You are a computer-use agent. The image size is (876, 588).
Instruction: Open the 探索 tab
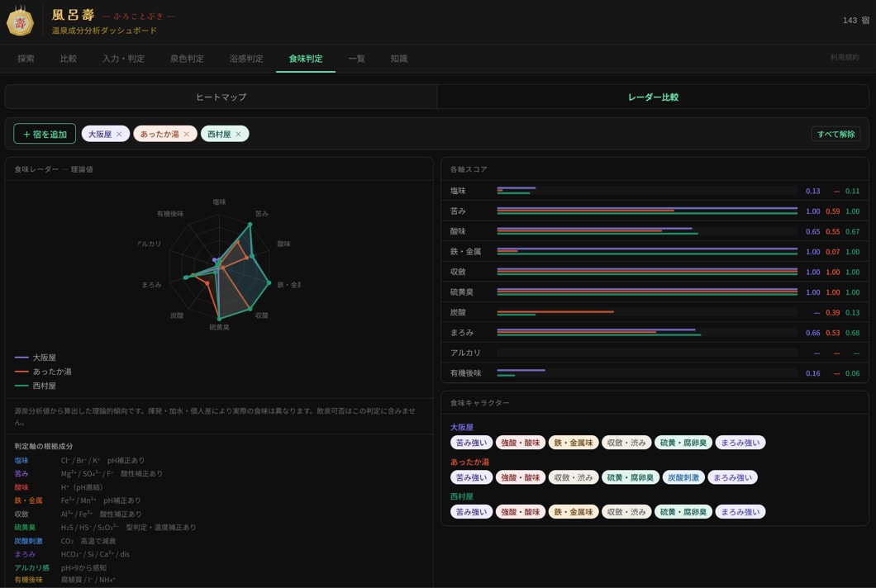[26, 59]
